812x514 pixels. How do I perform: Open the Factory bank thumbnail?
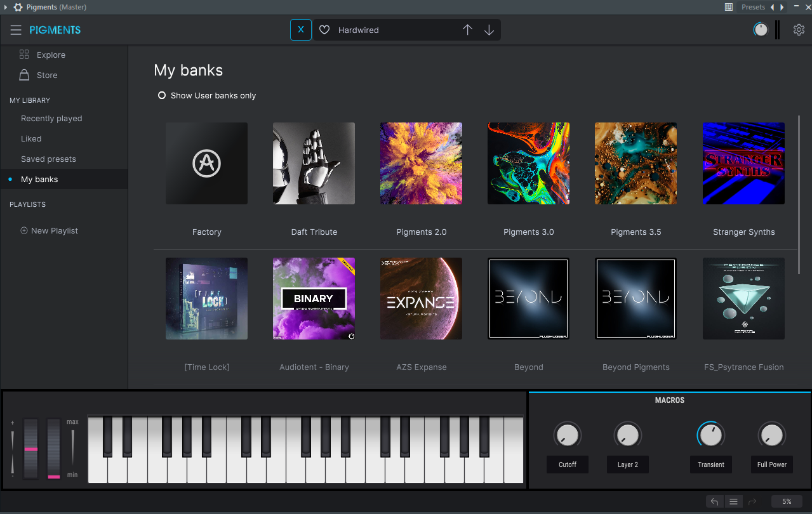[x=207, y=164]
